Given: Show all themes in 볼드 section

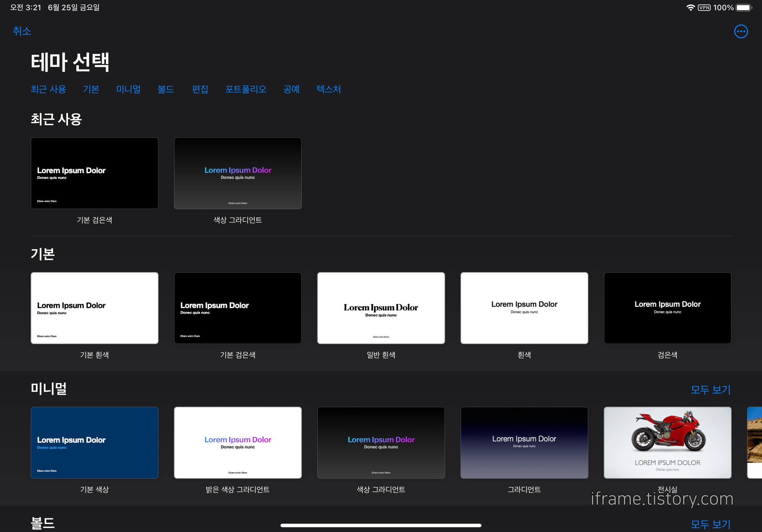Looking at the screenshot, I should [x=710, y=524].
